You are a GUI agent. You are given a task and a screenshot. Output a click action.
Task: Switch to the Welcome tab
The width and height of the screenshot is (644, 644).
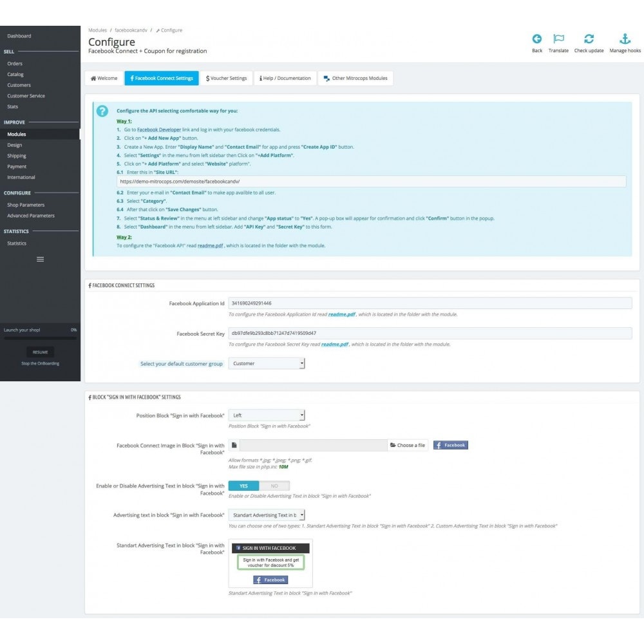(104, 78)
